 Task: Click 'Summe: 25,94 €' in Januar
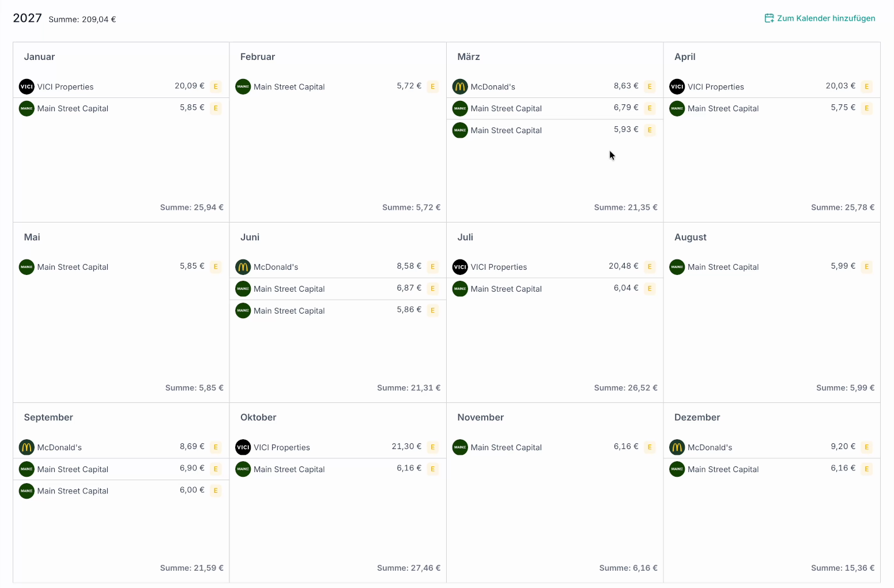tap(192, 208)
